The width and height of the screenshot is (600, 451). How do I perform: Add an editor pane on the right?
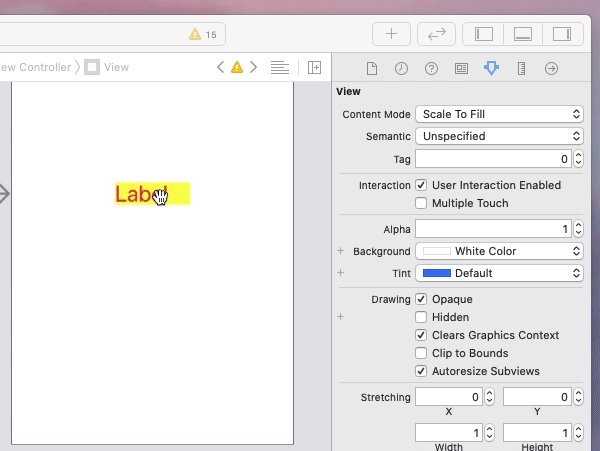click(x=315, y=67)
